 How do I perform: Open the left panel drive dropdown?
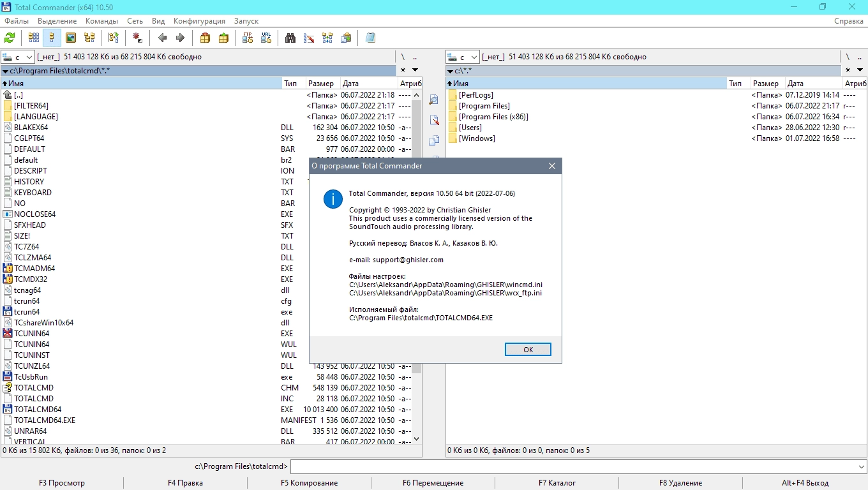pyautogui.click(x=18, y=57)
